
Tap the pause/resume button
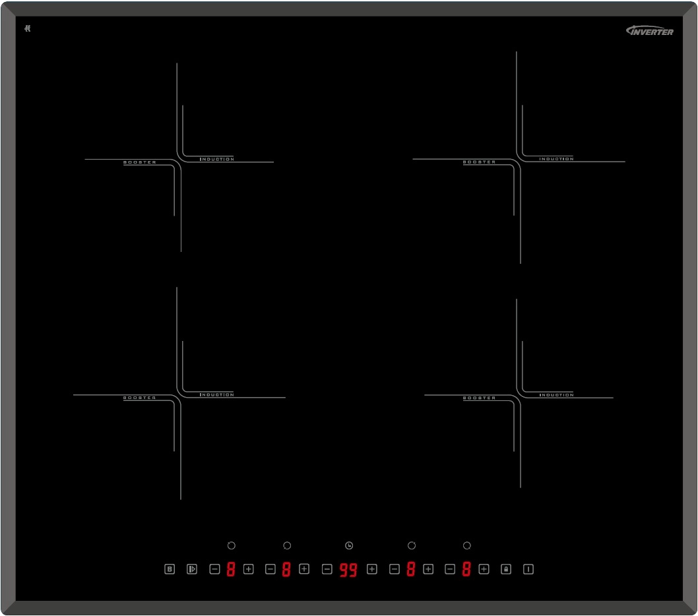[x=191, y=569]
